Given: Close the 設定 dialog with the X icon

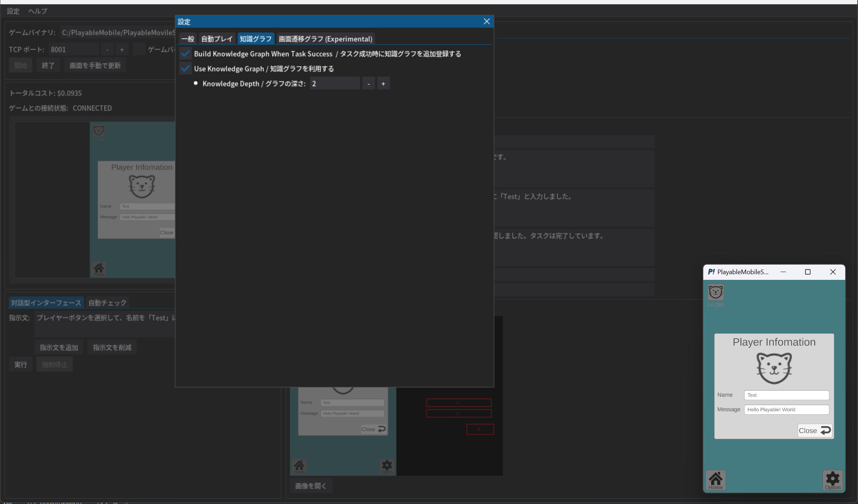Looking at the screenshot, I should pos(486,21).
